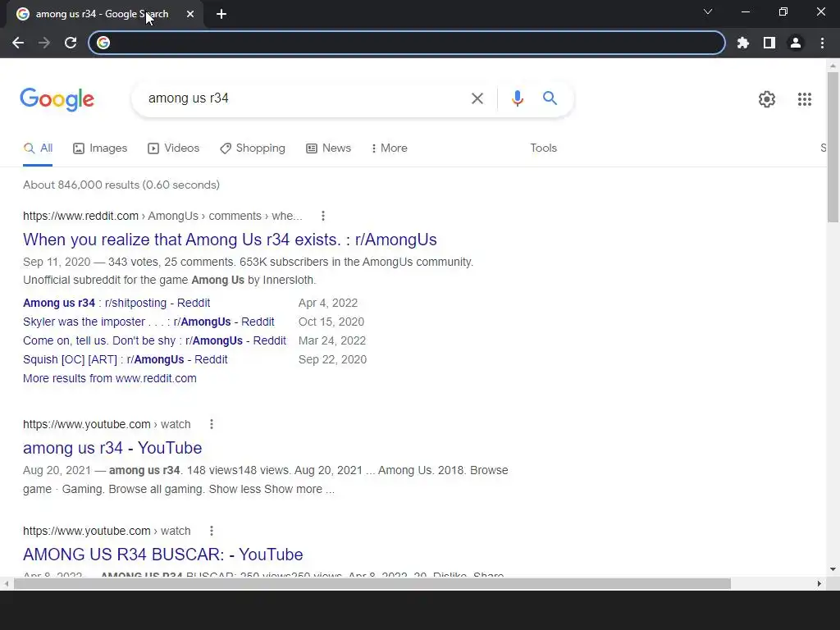
Task: Open 'among us r34 - YouTube' result
Action: [x=112, y=448]
